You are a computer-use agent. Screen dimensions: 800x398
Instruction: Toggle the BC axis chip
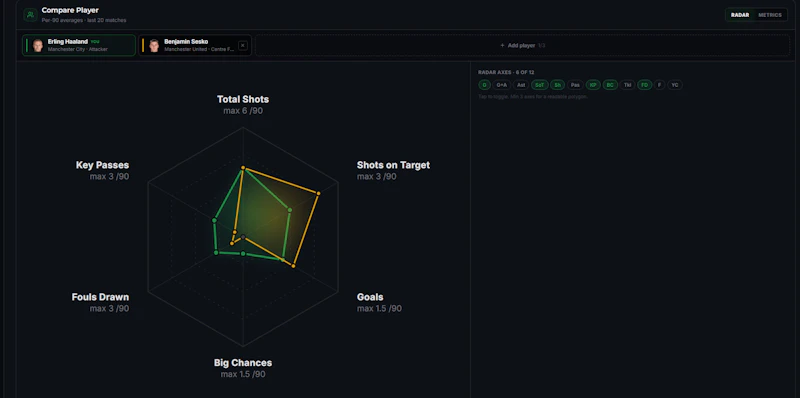pyautogui.click(x=610, y=85)
